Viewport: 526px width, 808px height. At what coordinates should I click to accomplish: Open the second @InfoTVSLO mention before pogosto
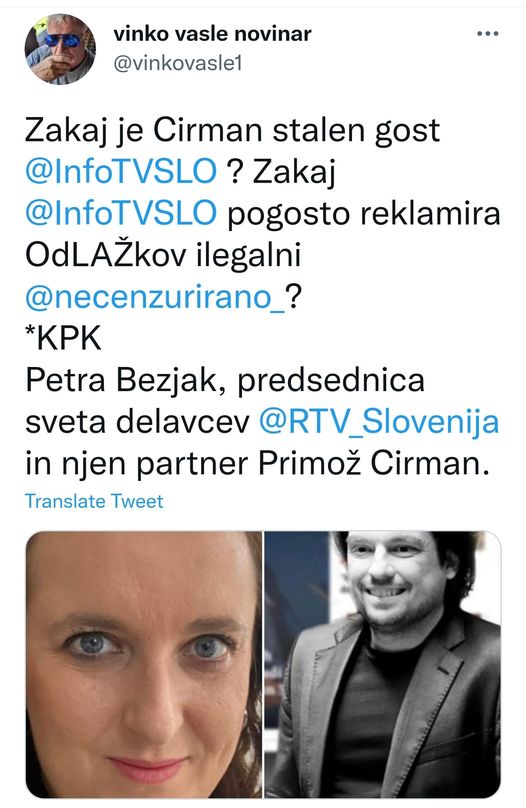(x=121, y=213)
